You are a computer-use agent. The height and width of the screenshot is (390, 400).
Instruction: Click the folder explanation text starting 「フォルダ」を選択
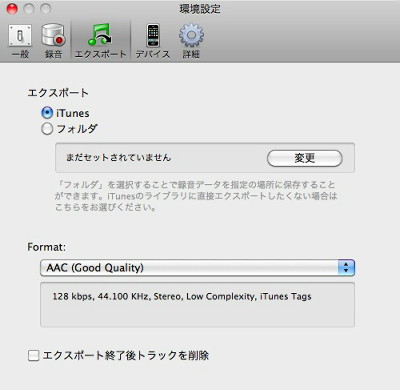click(x=196, y=196)
